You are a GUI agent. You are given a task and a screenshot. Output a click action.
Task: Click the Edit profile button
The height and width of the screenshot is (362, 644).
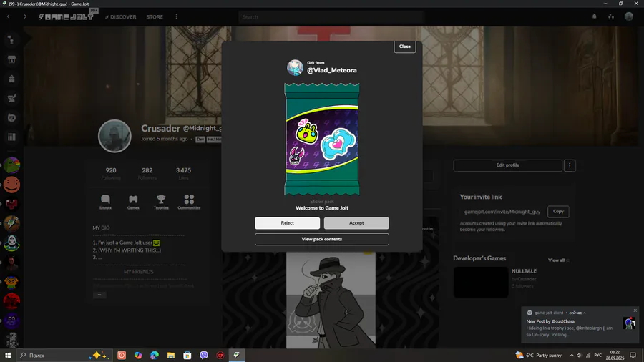[507, 165]
